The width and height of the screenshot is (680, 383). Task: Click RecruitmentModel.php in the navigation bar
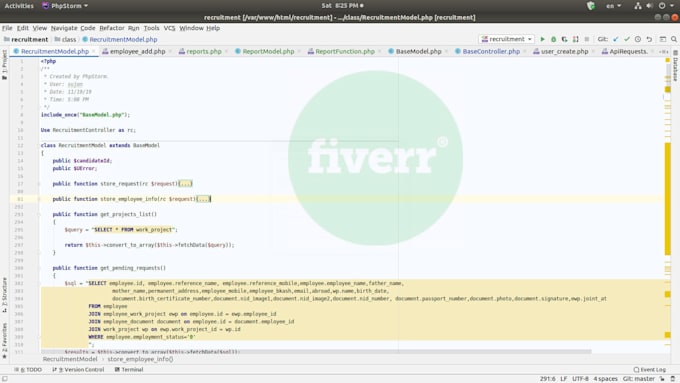click(x=120, y=39)
